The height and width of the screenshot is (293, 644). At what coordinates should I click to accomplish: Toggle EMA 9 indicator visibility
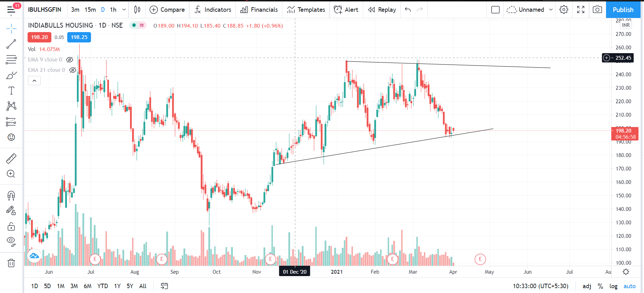pyautogui.click(x=70, y=60)
